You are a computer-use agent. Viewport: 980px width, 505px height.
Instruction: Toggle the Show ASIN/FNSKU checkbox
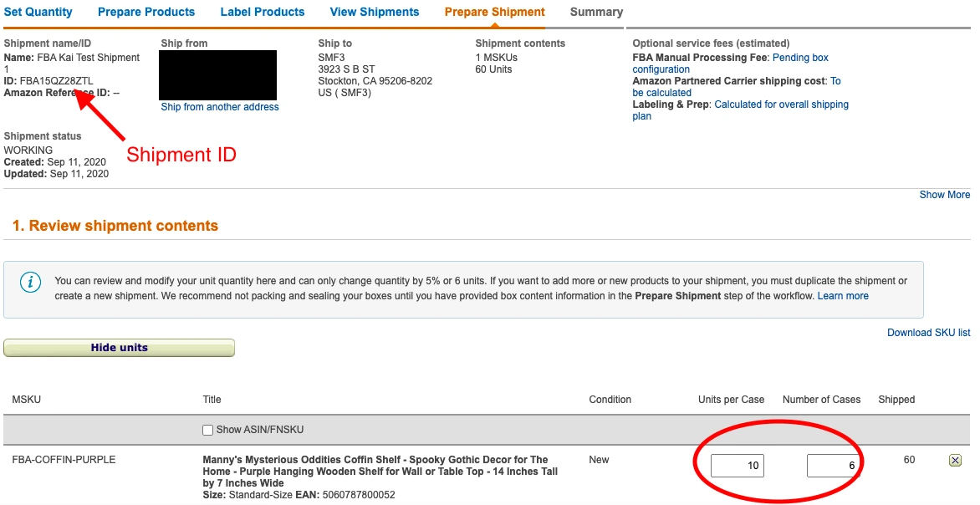click(208, 430)
